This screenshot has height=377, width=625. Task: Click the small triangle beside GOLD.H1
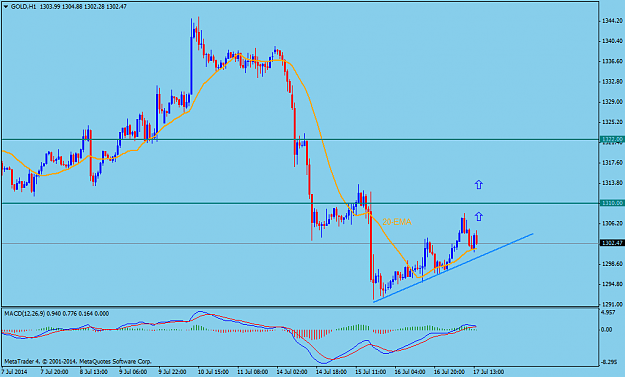click(6, 7)
